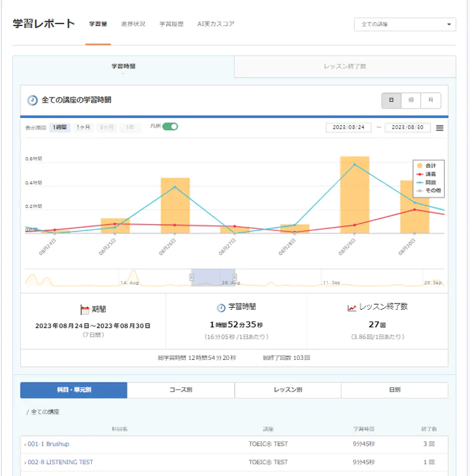Screen dimensions: 470x476
Task: Open the 001-1 Brushup subject link
Action: pyautogui.click(x=48, y=444)
